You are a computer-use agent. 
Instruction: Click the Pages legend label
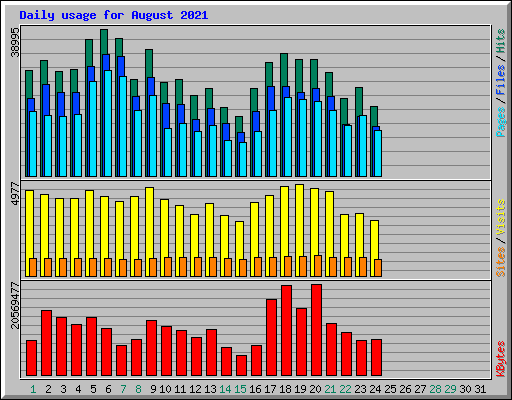[501, 122]
